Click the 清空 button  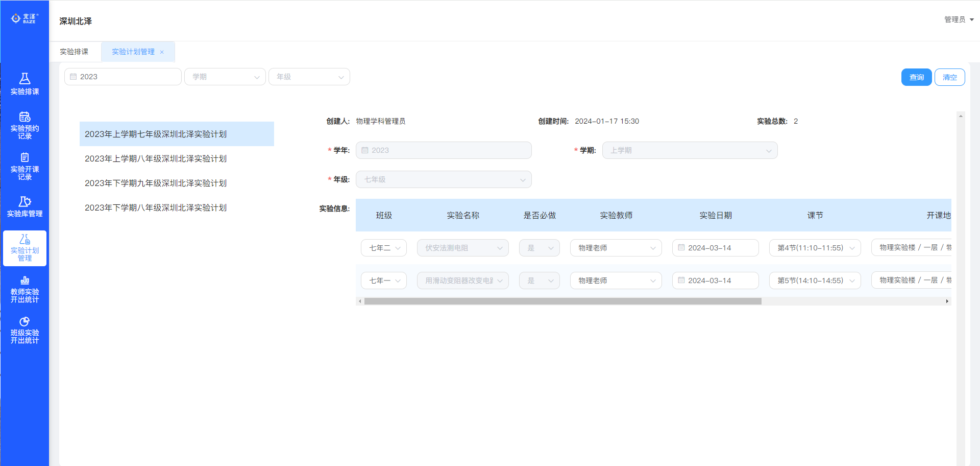949,77
